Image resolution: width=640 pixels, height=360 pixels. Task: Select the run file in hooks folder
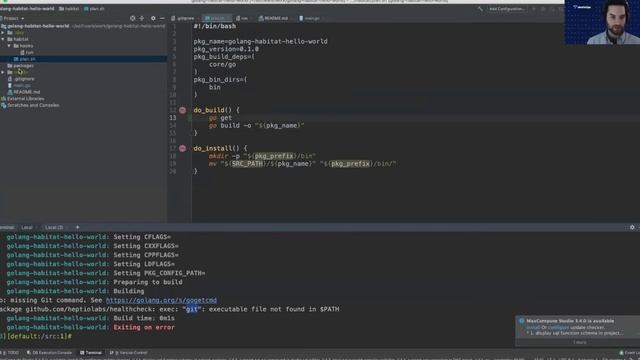pyautogui.click(x=27, y=52)
